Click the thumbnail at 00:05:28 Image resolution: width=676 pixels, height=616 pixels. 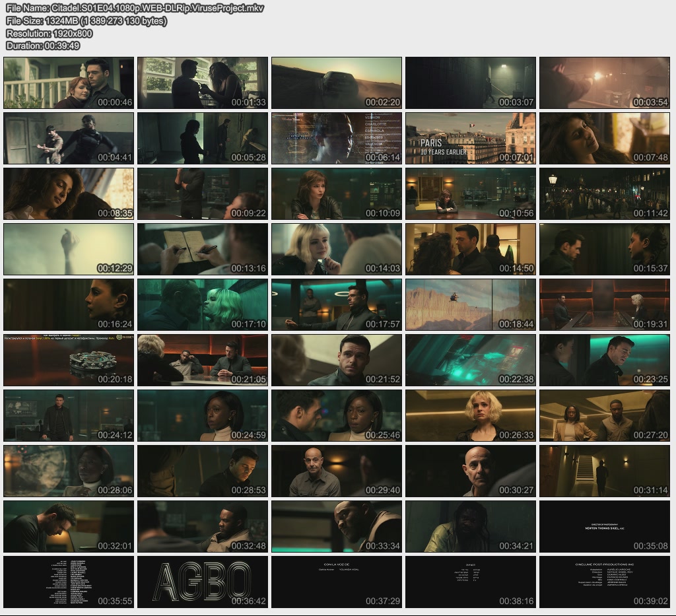coord(203,139)
